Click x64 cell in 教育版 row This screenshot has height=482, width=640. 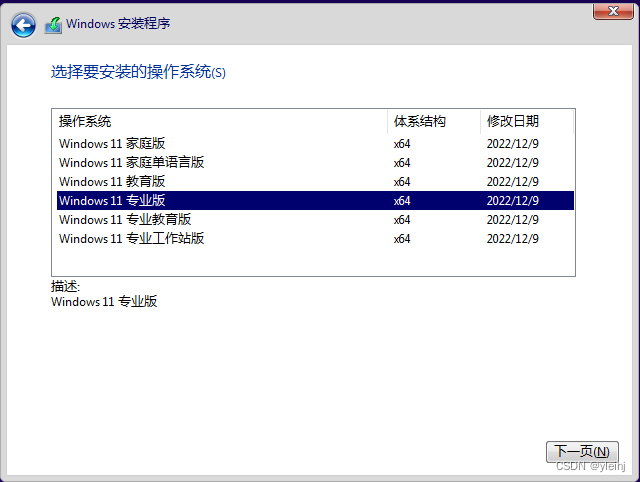pyautogui.click(x=402, y=182)
